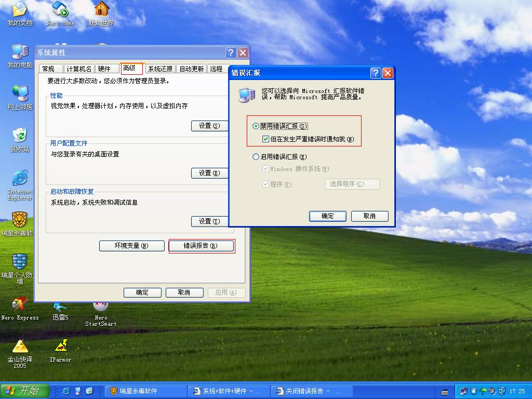Close the 系统属性 window
The width and height of the screenshot is (532, 399).
(243, 52)
